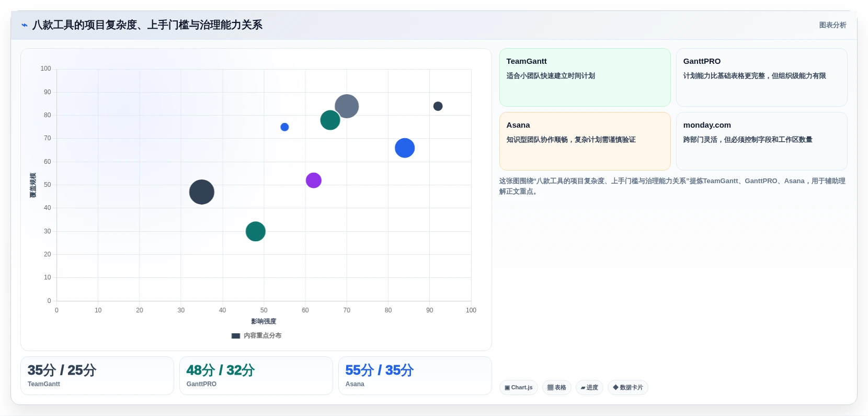Image resolution: width=868 pixels, height=416 pixels.
Task: Click the 数据卡片 tag chip
Action: (628, 388)
